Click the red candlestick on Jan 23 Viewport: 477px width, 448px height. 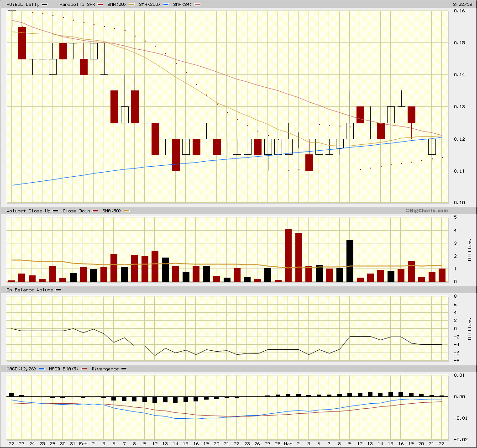coord(22,43)
